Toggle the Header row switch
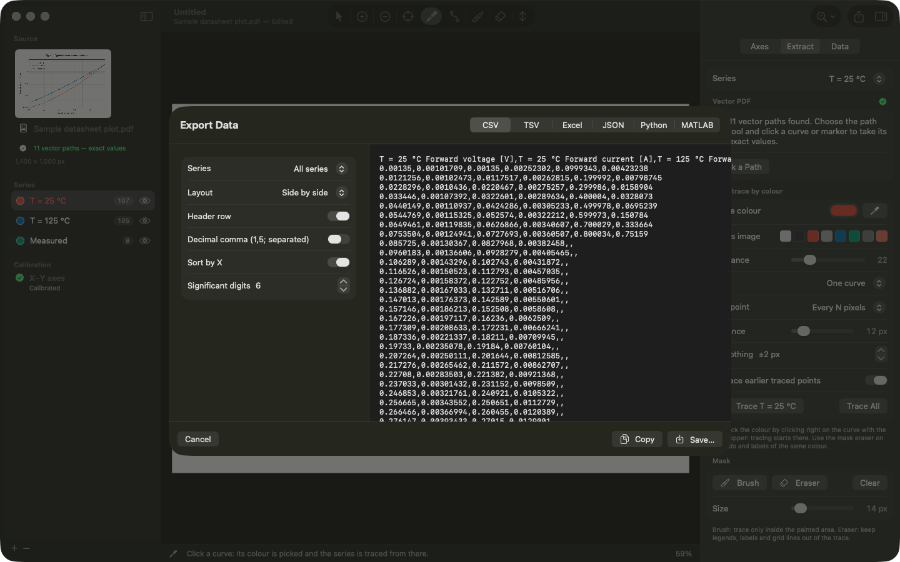This screenshot has width=900, height=562. (x=339, y=216)
